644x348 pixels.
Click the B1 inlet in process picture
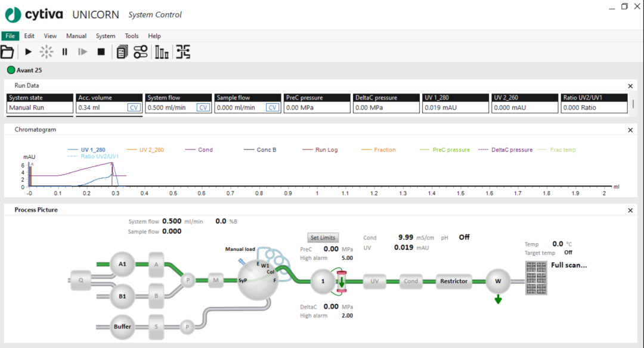click(x=122, y=296)
